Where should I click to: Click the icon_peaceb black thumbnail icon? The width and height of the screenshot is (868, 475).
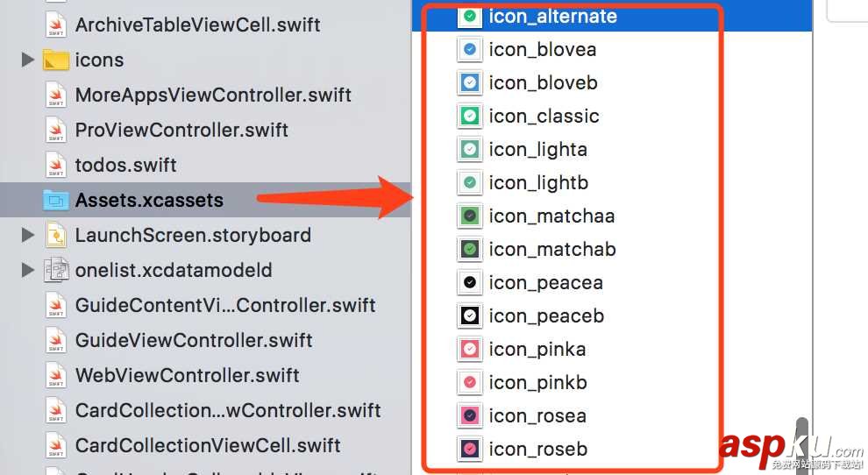tap(470, 316)
